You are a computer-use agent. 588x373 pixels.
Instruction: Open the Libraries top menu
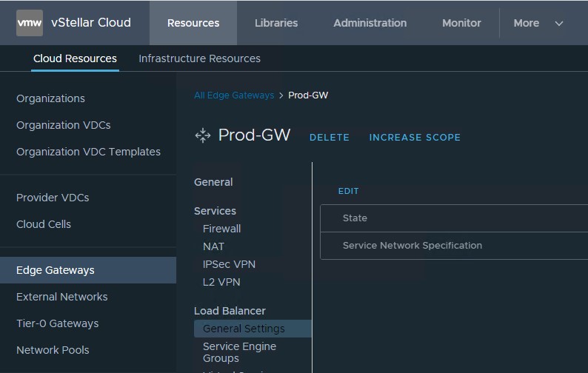coord(276,23)
